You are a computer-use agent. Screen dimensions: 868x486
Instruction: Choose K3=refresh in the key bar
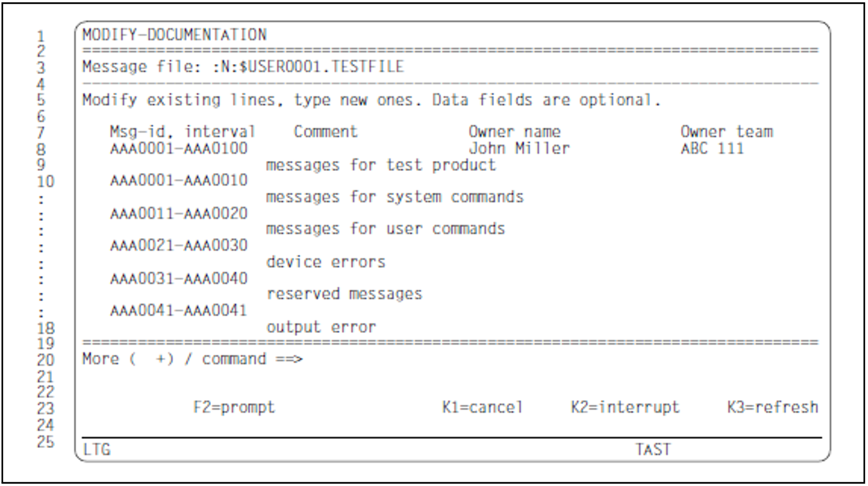772,407
